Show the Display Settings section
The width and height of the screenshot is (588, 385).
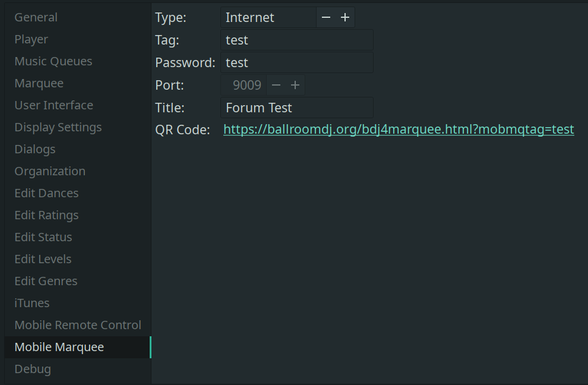coord(58,128)
